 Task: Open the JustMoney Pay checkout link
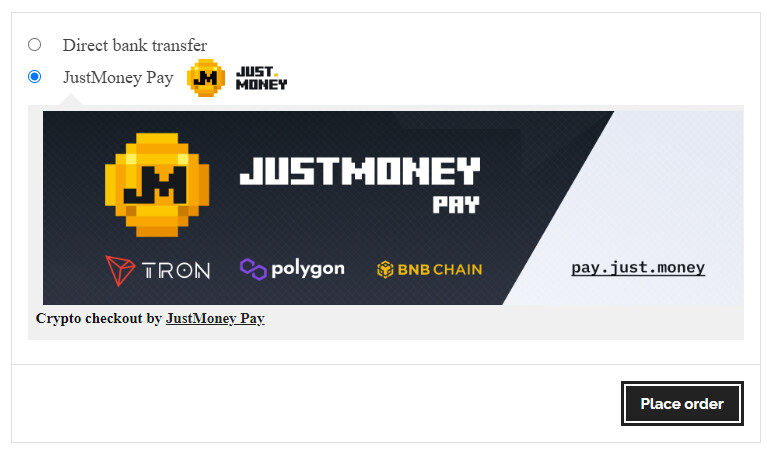tap(215, 319)
